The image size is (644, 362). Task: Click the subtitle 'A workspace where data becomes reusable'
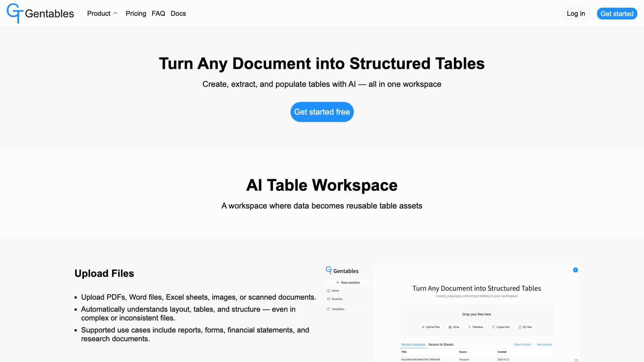[x=322, y=206]
